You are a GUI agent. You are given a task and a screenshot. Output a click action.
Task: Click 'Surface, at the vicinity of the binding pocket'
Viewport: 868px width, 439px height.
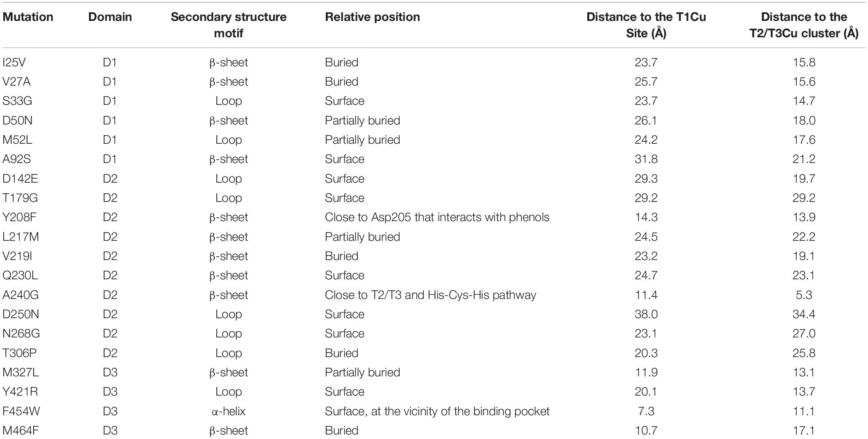point(437,411)
